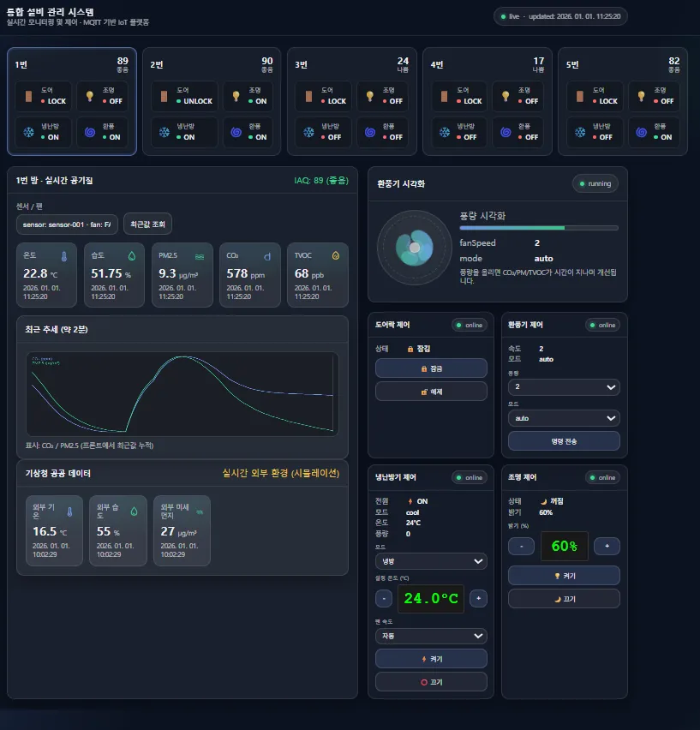
Task: Open the HVAC 팬 속도 dropdown
Action: tap(431, 636)
